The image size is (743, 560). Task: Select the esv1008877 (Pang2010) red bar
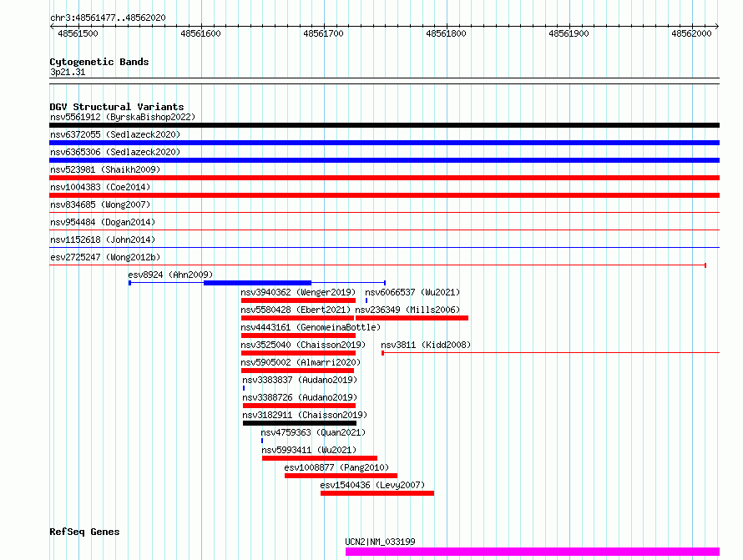coord(341,476)
